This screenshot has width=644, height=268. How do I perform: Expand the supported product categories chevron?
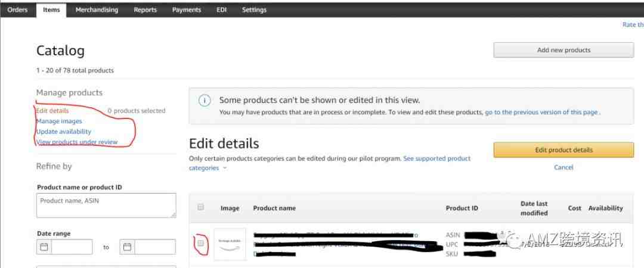coord(225,169)
